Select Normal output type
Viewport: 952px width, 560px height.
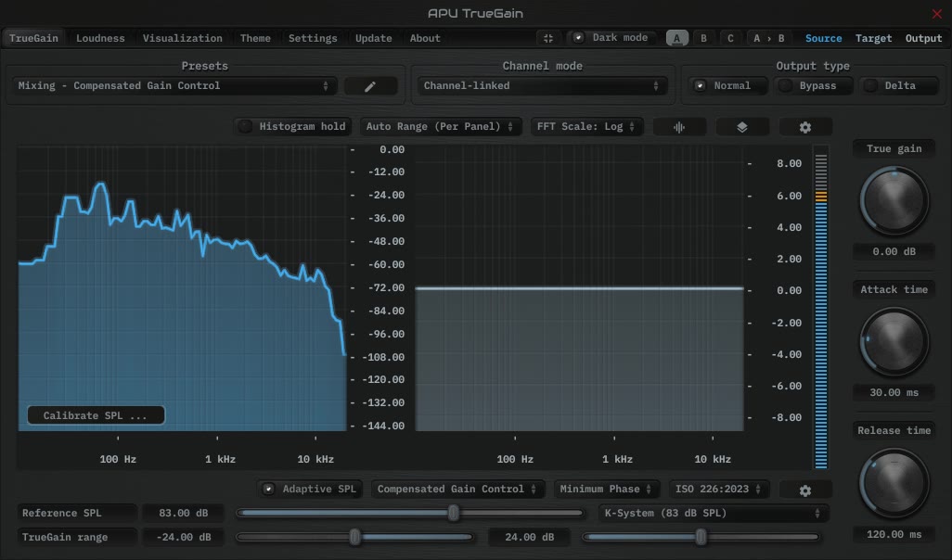click(x=730, y=85)
